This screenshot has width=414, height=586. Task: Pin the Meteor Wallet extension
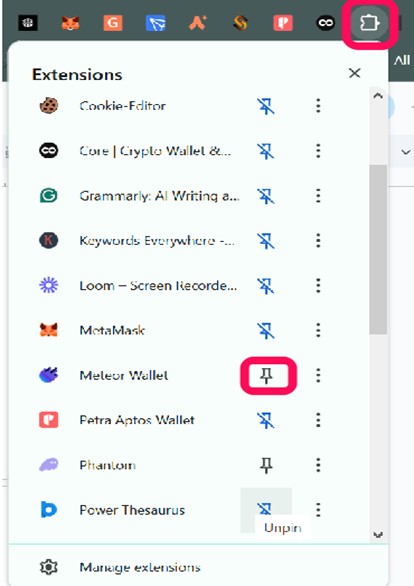click(266, 376)
